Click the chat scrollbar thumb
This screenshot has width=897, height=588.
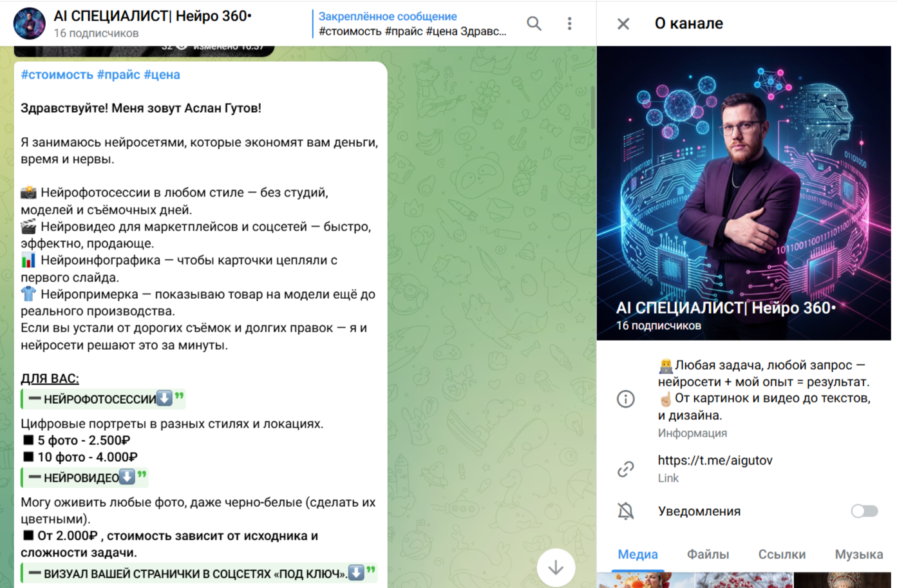[x=592, y=108]
